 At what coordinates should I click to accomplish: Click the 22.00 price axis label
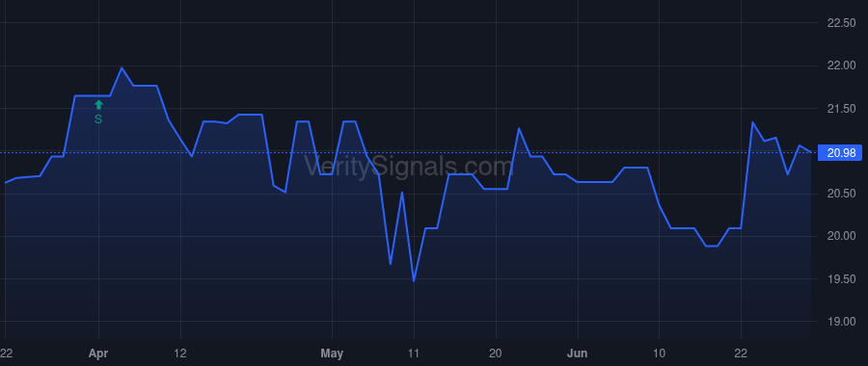[x=841, y=65]
